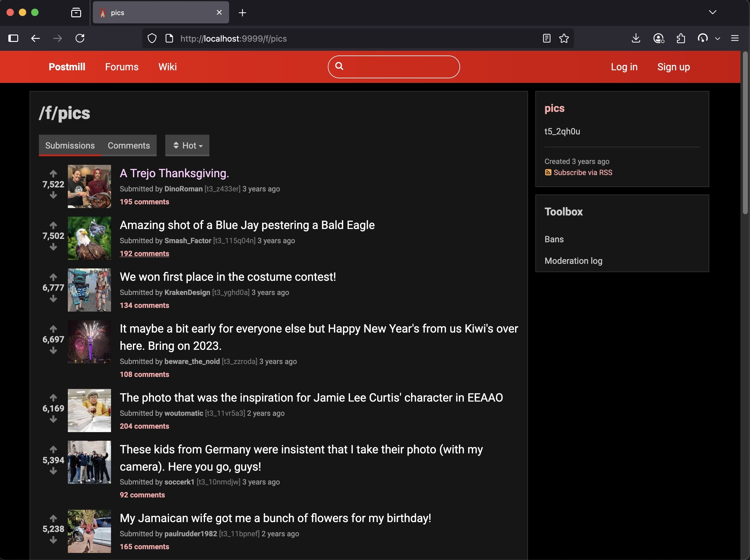Open the Hot sorting dropdown

pyautogui.click(x=187, y=145)
